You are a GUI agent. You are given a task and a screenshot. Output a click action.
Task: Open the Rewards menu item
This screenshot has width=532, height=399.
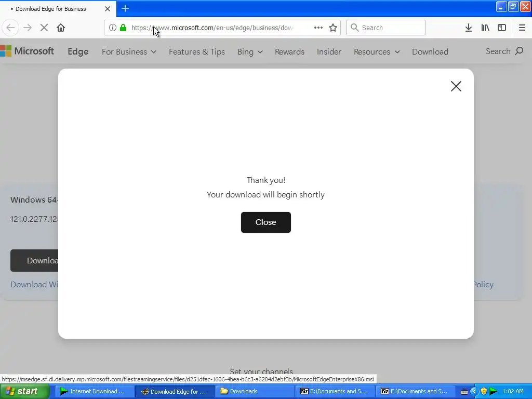289,51
